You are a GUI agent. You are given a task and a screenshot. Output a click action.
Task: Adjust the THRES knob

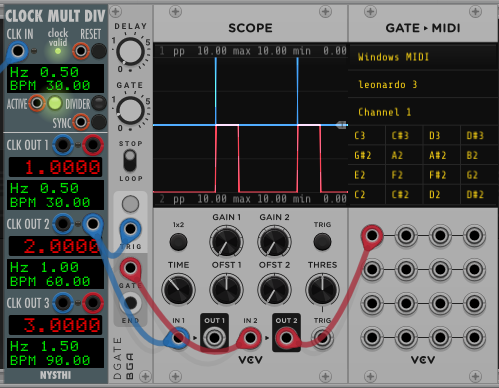tap(322, 290)
